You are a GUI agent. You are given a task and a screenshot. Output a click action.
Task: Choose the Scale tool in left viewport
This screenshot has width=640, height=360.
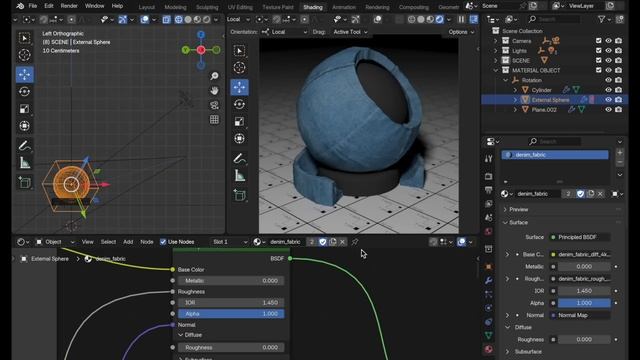point(24,109)
